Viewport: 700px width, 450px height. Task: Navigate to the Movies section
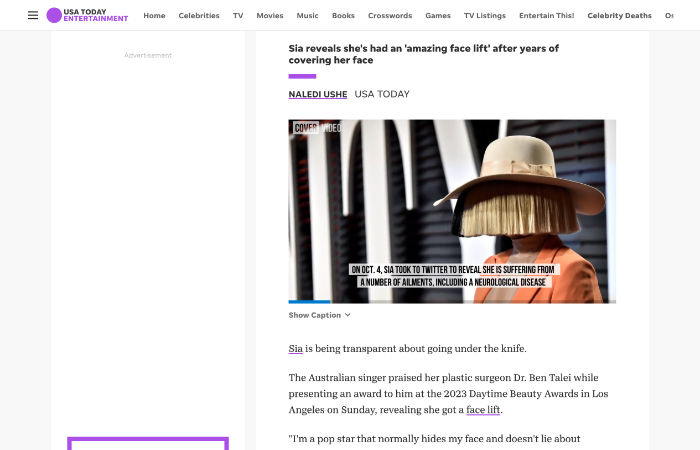[x=270, y=16]
